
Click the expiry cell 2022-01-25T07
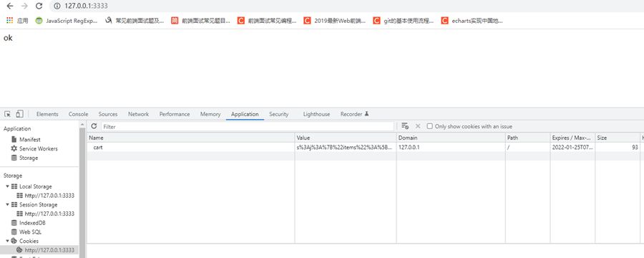pyautogui.click(x=573, y=147)
